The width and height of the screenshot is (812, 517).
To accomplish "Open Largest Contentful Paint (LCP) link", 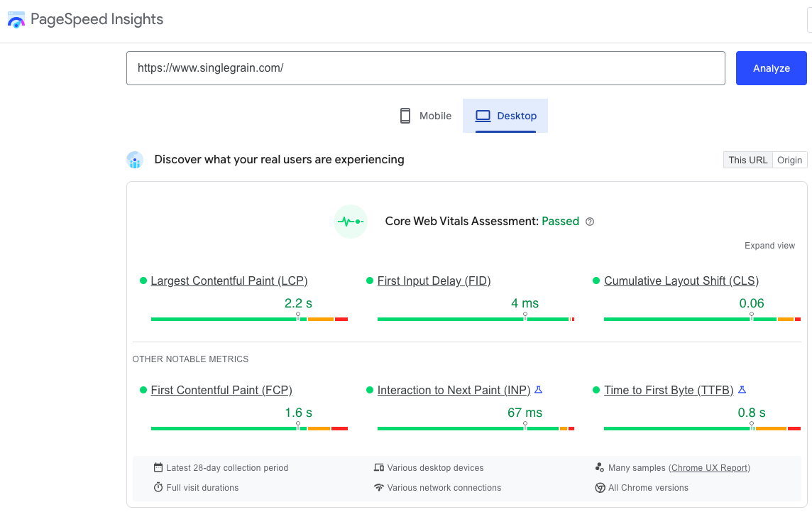I will [229, 281].
